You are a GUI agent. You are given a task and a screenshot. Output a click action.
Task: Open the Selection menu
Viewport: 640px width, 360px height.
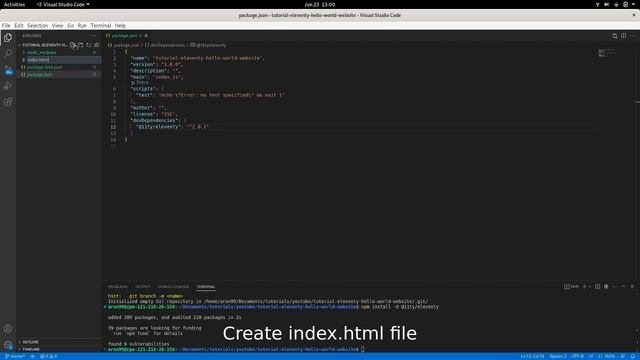point(38,25)
